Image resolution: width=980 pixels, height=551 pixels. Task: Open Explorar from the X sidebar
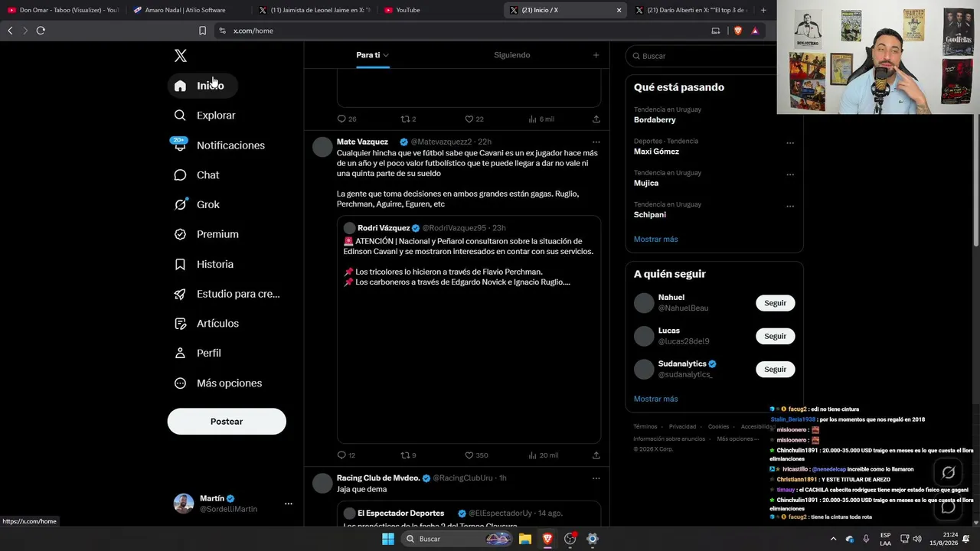click(x=205, y=115)
